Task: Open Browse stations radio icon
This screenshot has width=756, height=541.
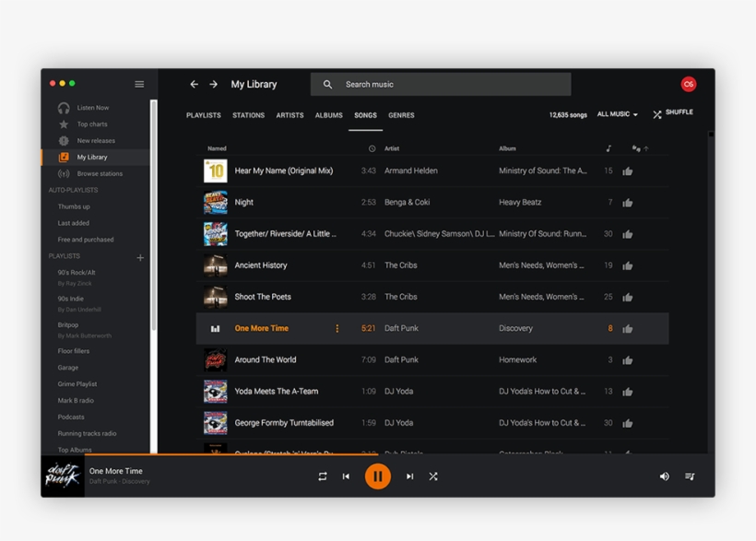Action: (63, 173)
